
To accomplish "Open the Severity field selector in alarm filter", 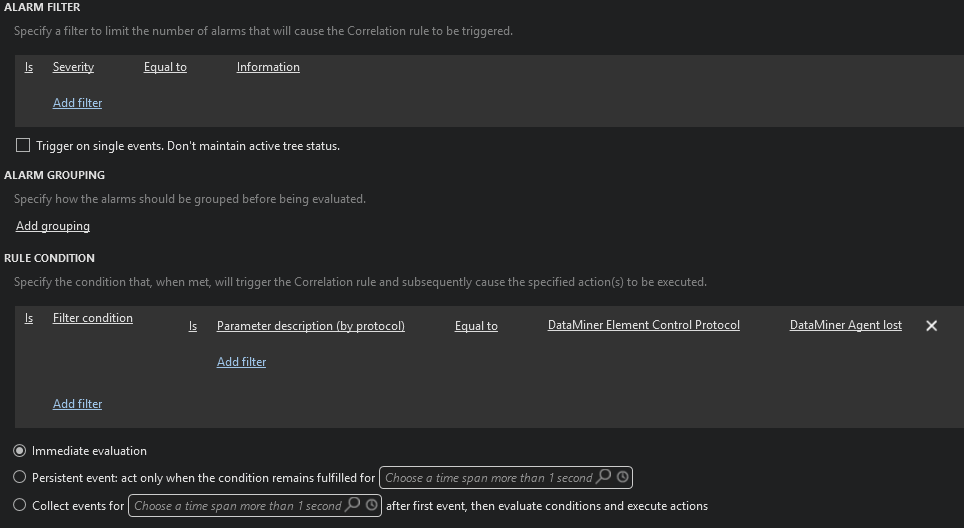I will (73, 67).
